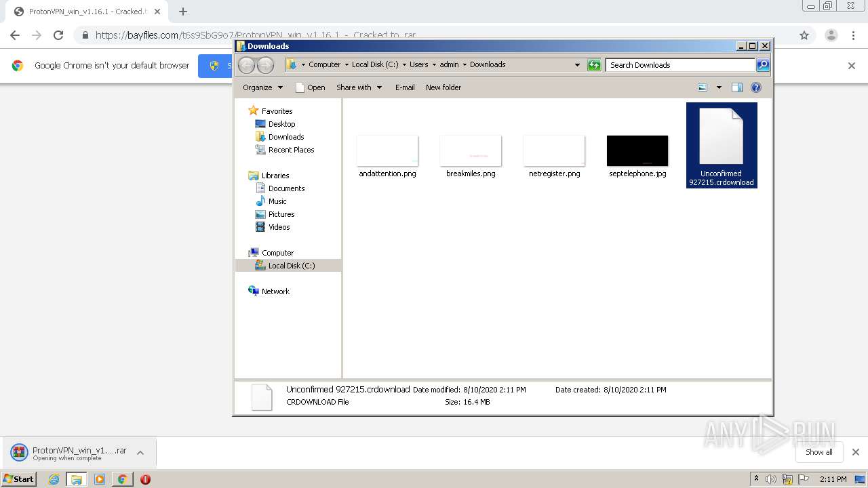The image size is (868, 488).
Task: Expand download item options chevron
Action: pos(140,453)
